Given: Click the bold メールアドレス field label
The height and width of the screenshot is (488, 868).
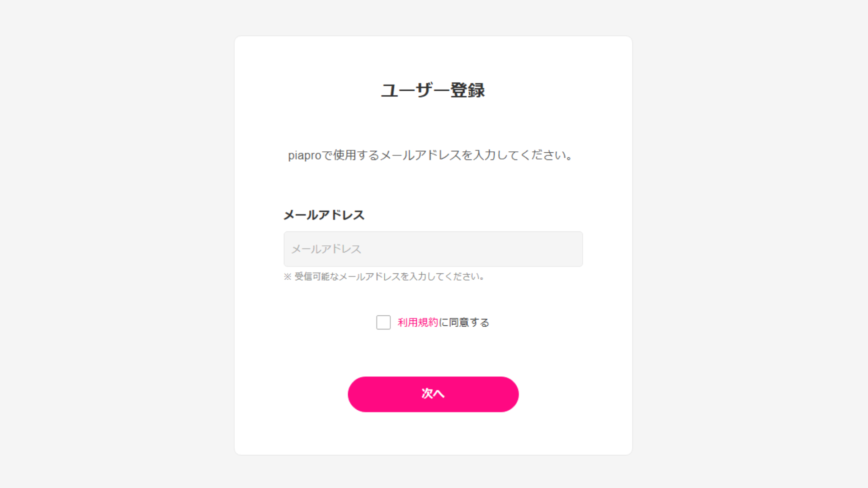Looking at the screenshot, I should 324,216.
